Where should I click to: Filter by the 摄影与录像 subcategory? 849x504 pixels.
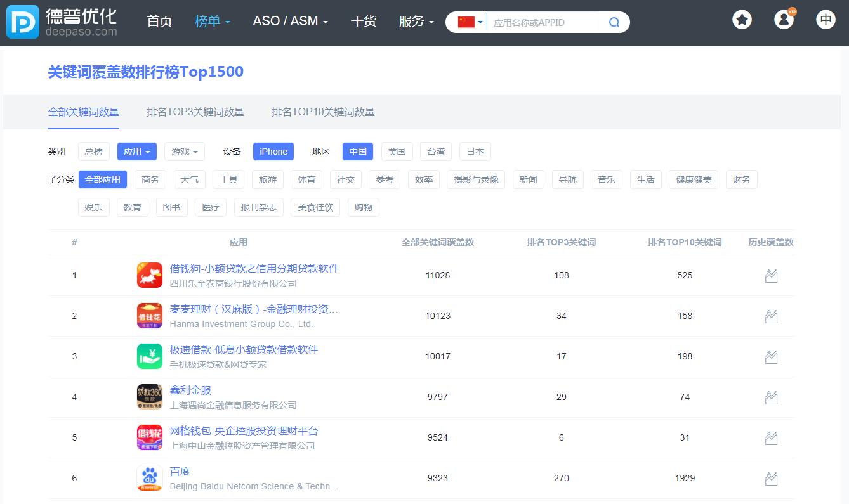pos(476,179)
